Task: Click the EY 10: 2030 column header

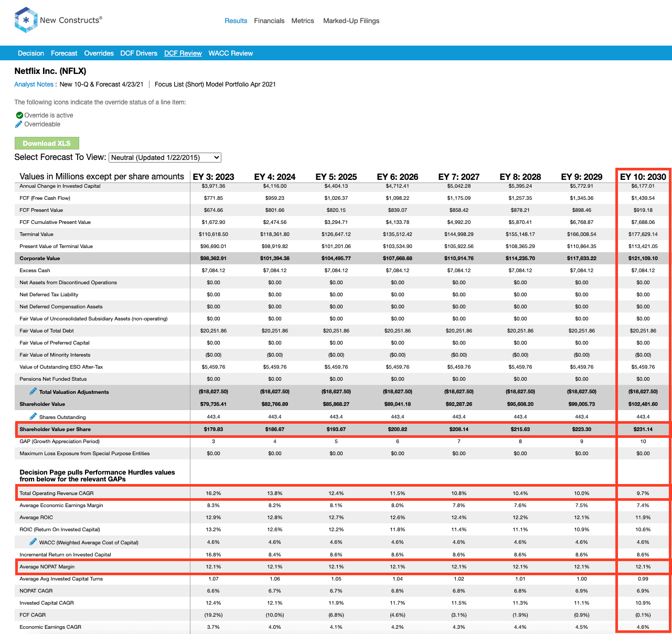Action: coord(643,177)
